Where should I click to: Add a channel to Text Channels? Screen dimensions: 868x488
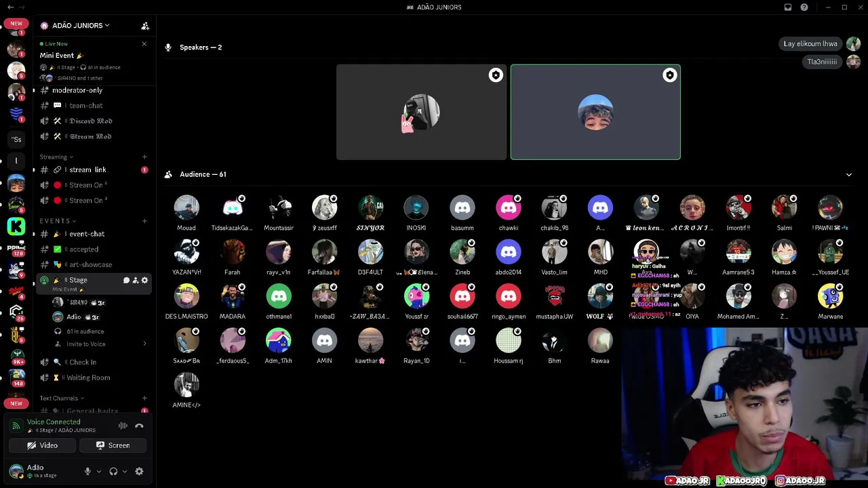pyautogui.click(x=144, y=399)
